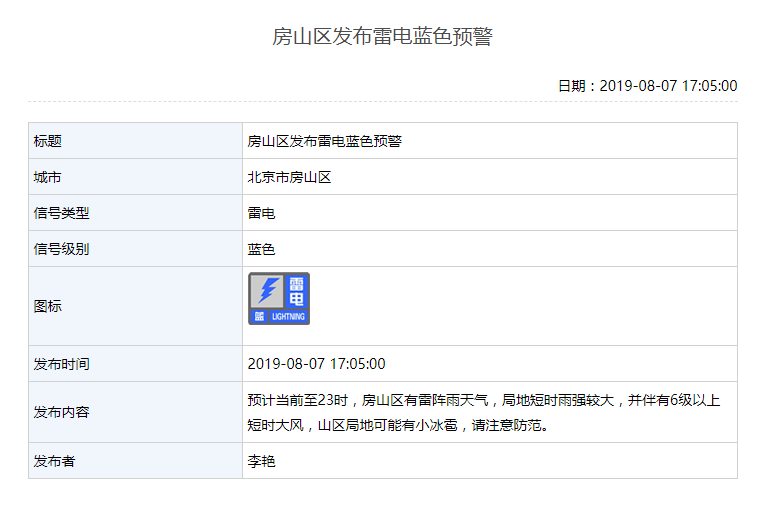Viewport: 773px width, 509px height.
Task: Select the 发布内容 label cell
Action: (x=135, y=412)
